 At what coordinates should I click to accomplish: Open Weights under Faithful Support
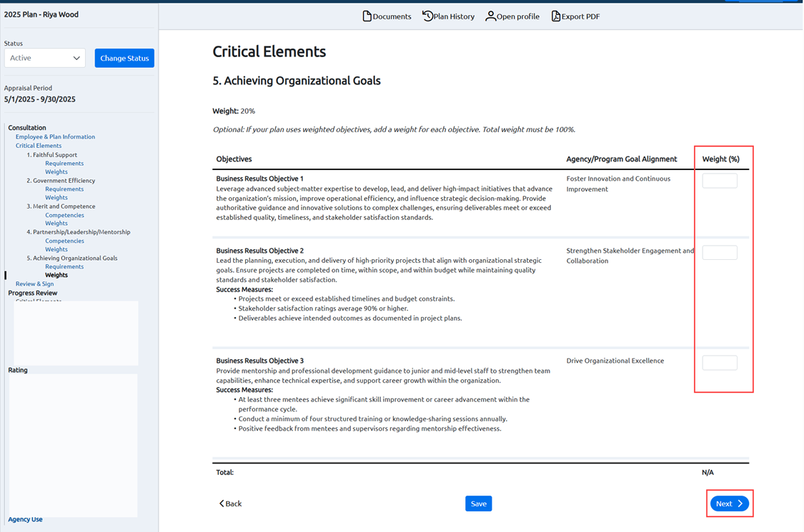pos(56,171)
